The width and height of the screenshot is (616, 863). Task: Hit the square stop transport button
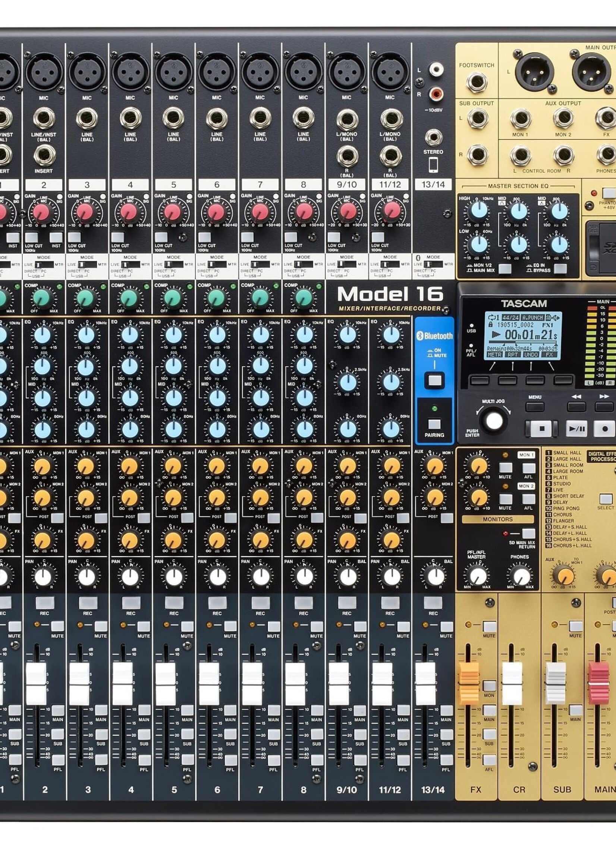point(541,429)
